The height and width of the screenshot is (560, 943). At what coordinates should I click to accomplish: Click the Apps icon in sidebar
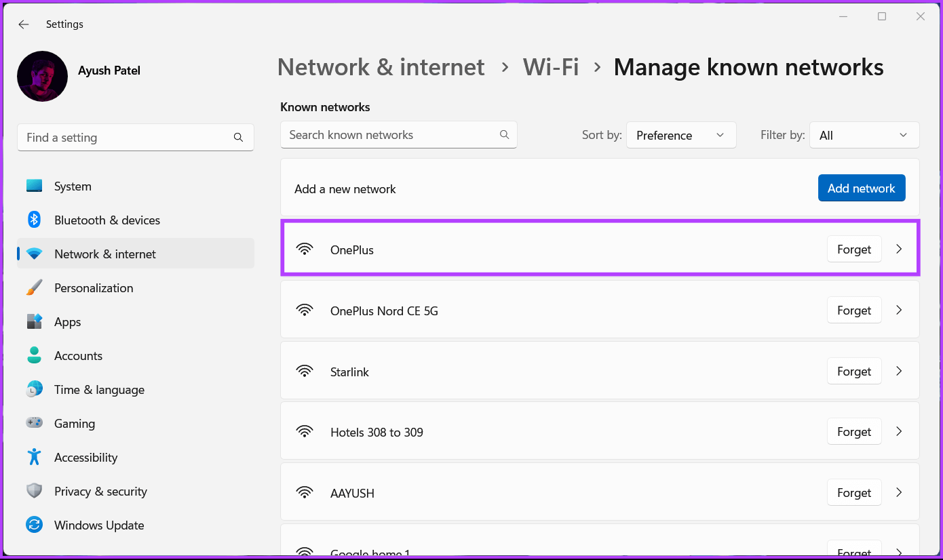coord(34,321)
